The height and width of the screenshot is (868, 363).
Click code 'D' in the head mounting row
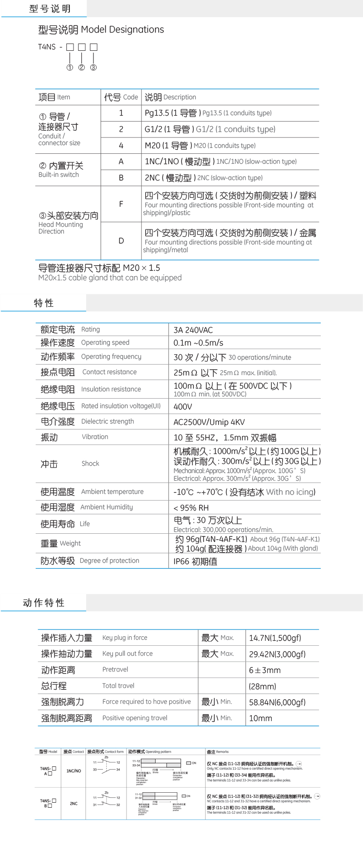pyautogui.click(x=121, y=241)
